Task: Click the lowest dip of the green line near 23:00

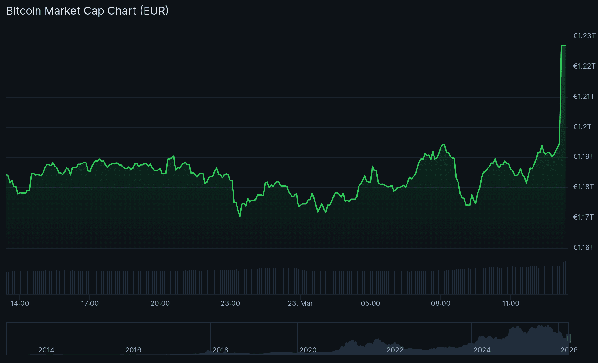Action: click(240, 217)
